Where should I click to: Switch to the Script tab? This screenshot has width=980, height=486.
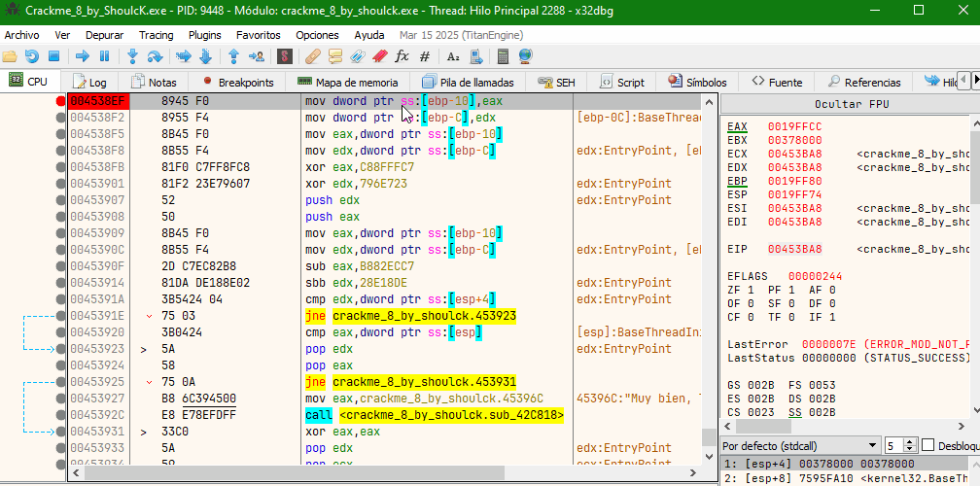click(622, 82)
